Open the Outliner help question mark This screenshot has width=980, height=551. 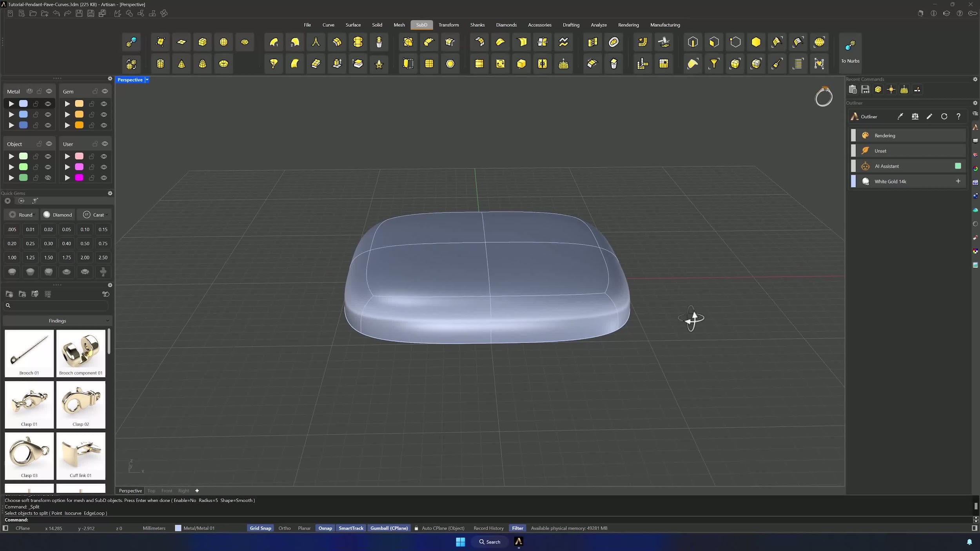pyautogui.click(x=958, y=116)
